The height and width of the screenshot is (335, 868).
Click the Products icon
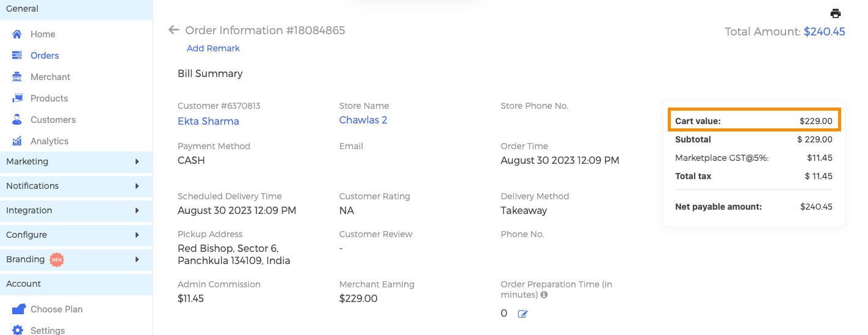[17, 98]
